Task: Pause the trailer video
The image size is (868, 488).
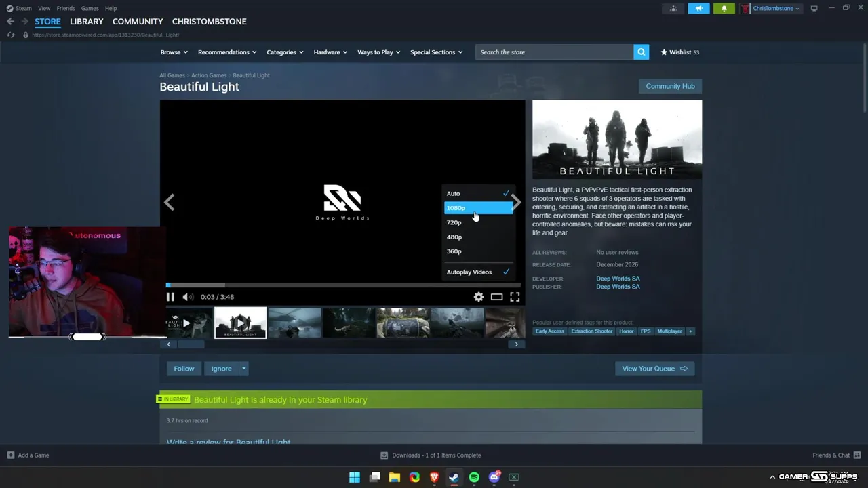Action: pyautogui.click(x=170, y=297)
